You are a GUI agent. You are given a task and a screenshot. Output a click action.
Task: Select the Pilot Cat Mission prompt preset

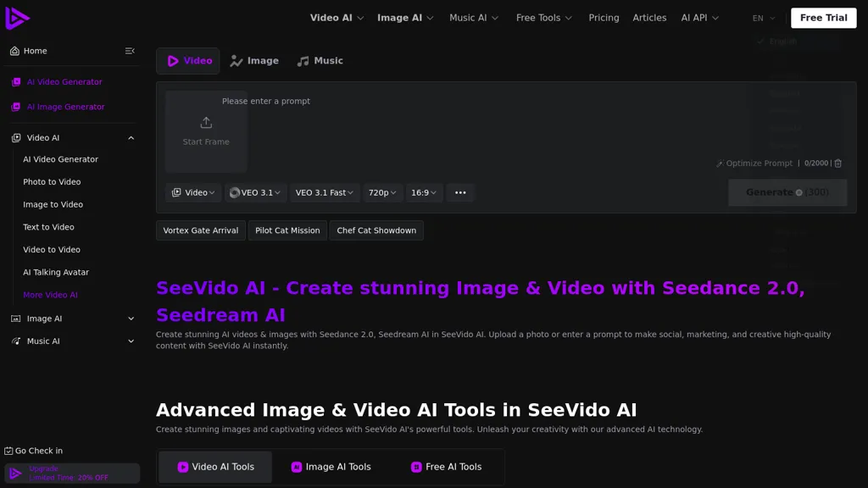pos(287,230)
